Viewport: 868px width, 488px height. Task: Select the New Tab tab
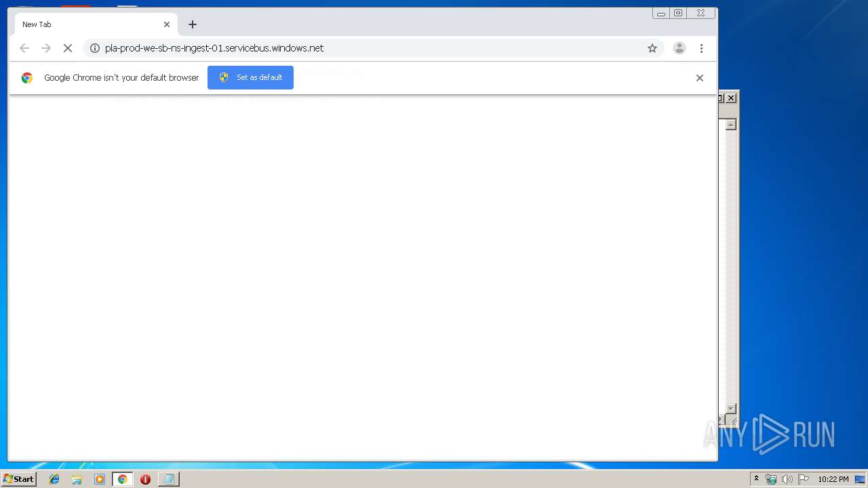(x=96, y=24)
